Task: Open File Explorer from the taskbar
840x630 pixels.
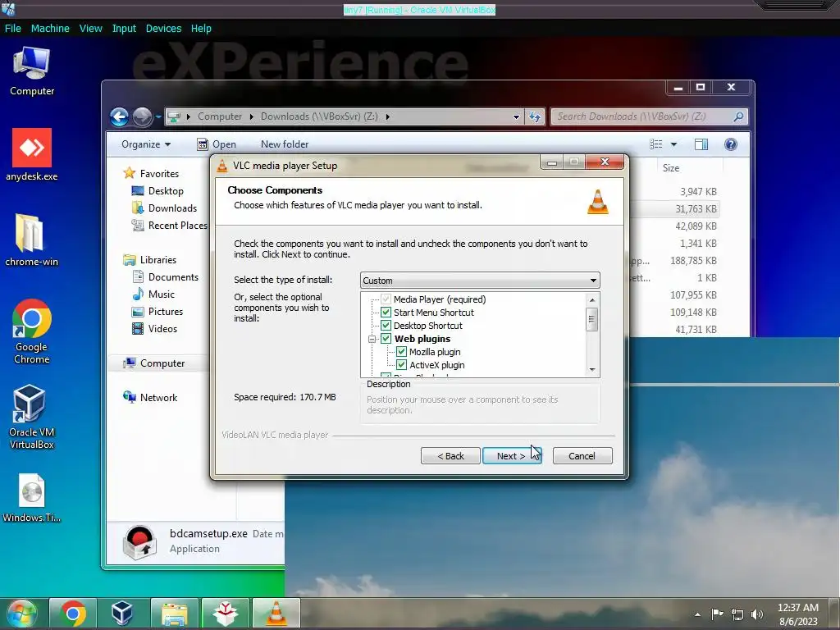Action: point(175,614)
